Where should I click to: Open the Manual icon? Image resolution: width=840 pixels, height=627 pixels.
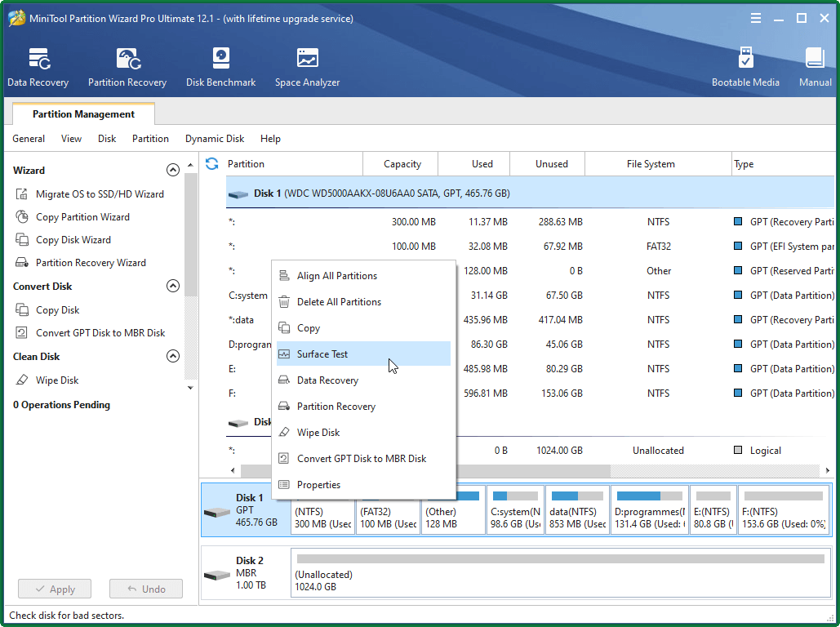point(816,68)
